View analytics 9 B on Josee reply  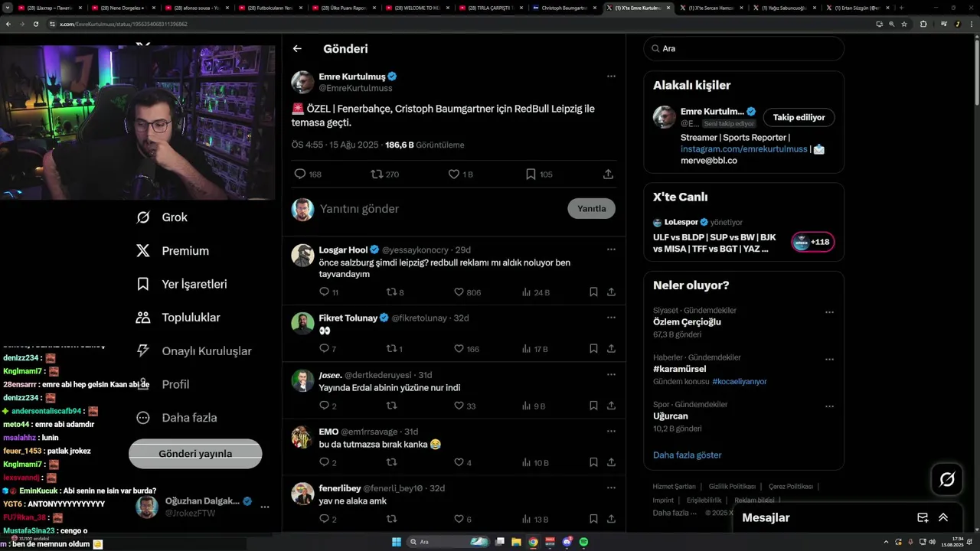click(534, 406)
